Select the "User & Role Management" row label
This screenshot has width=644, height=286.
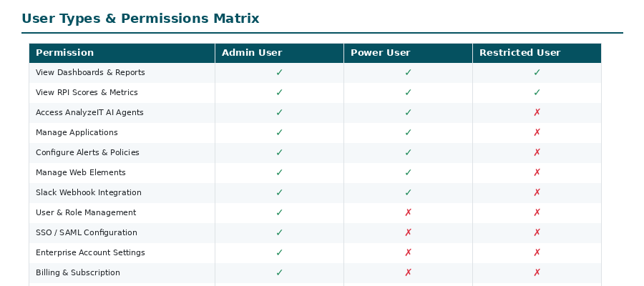86,212
